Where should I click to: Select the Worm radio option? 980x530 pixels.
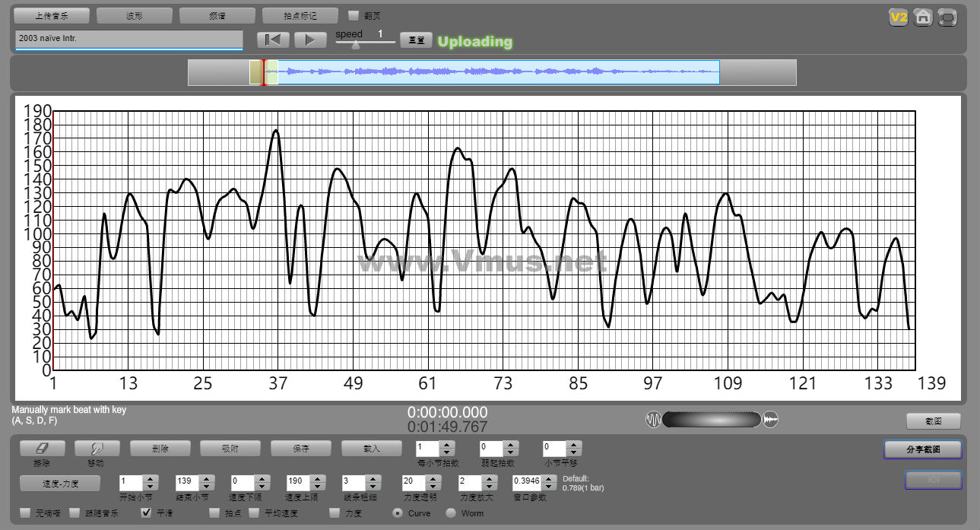click(x=451, y=513)
